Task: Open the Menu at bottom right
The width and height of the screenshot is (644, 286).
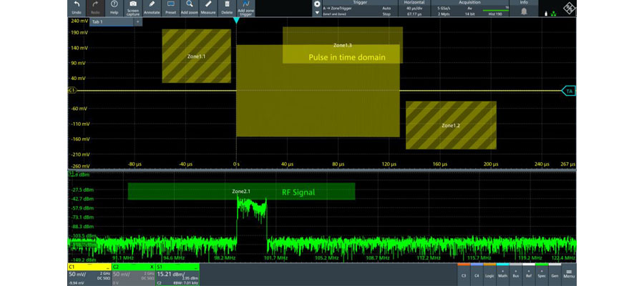Action: click(x=570, y=272)
